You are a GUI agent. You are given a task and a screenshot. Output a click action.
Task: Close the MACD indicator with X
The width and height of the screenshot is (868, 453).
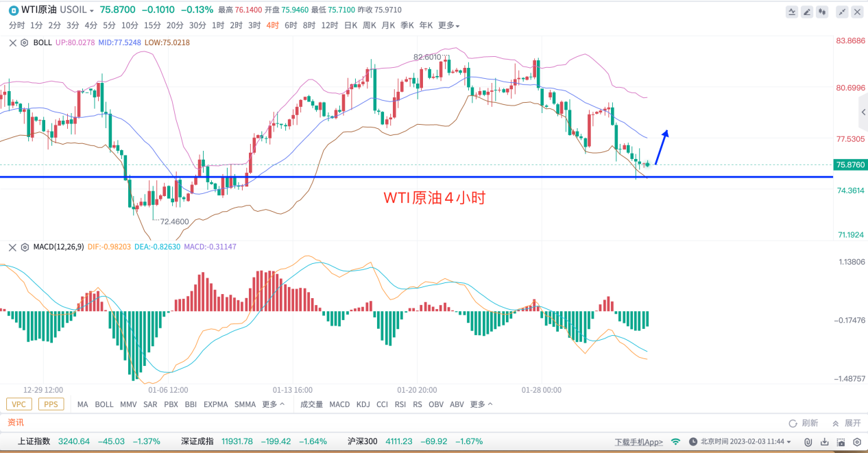point(12,247)
